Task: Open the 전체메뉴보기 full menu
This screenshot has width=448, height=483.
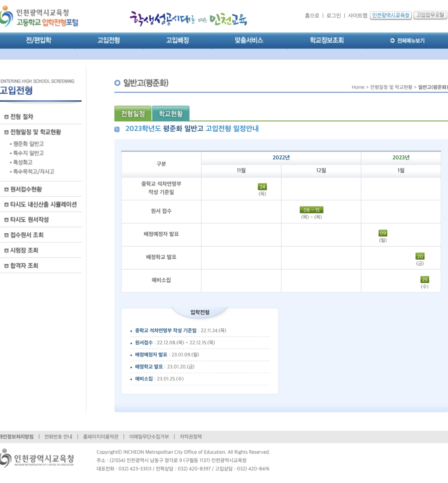Action: [407, 41]
